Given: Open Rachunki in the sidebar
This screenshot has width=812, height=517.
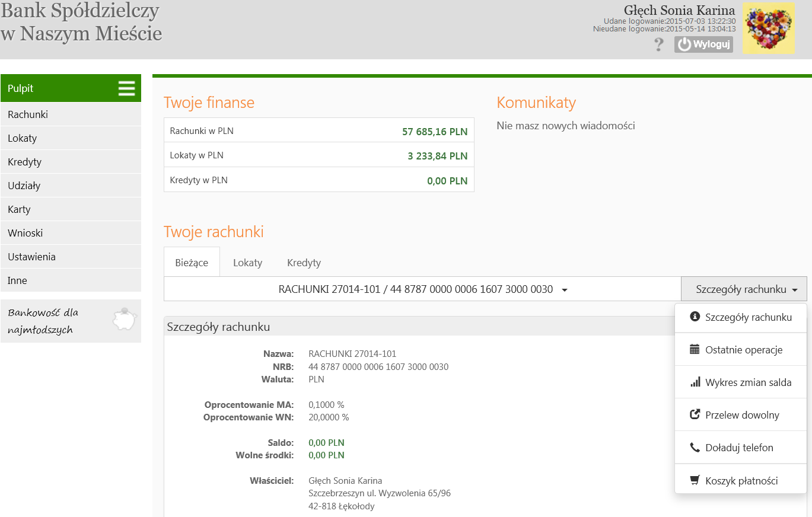Looking at the screenshot, I should [x=71, y=114].
